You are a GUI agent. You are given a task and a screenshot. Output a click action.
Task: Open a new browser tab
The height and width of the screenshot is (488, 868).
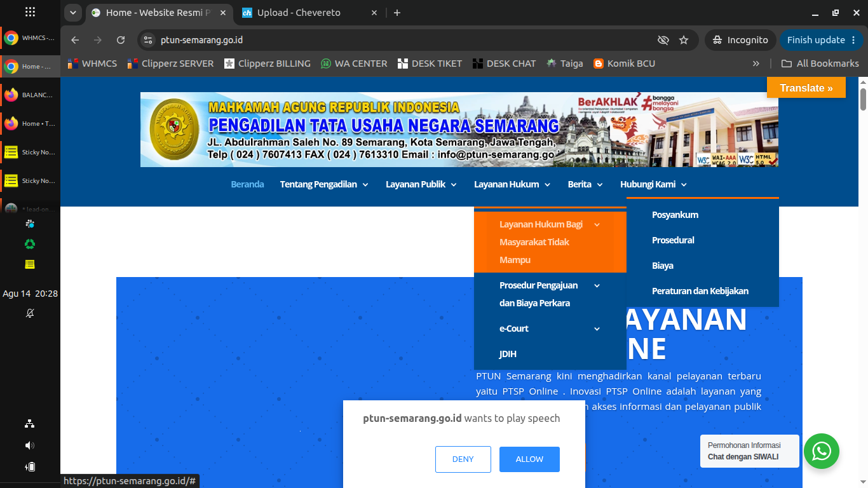coord(397,13)
